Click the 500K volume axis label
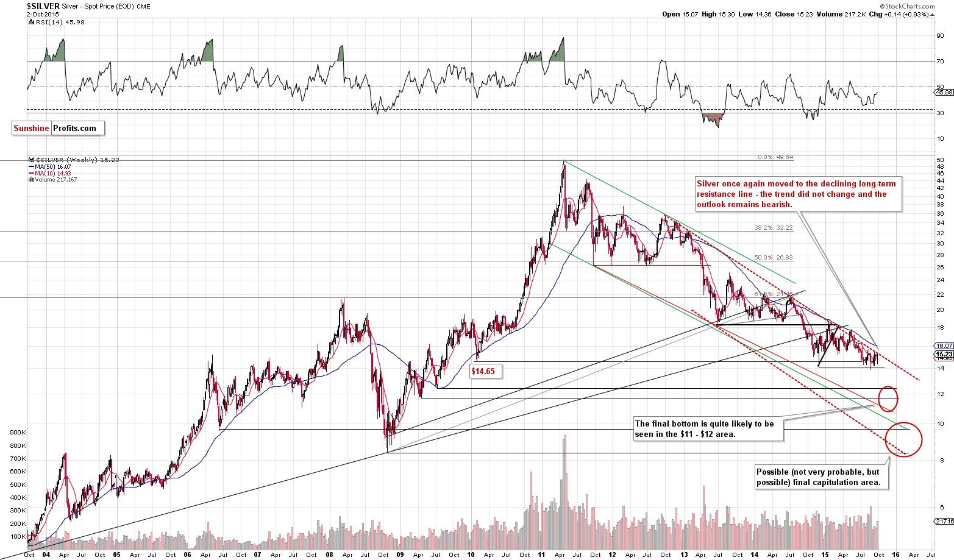 click(x=18, y=485)
